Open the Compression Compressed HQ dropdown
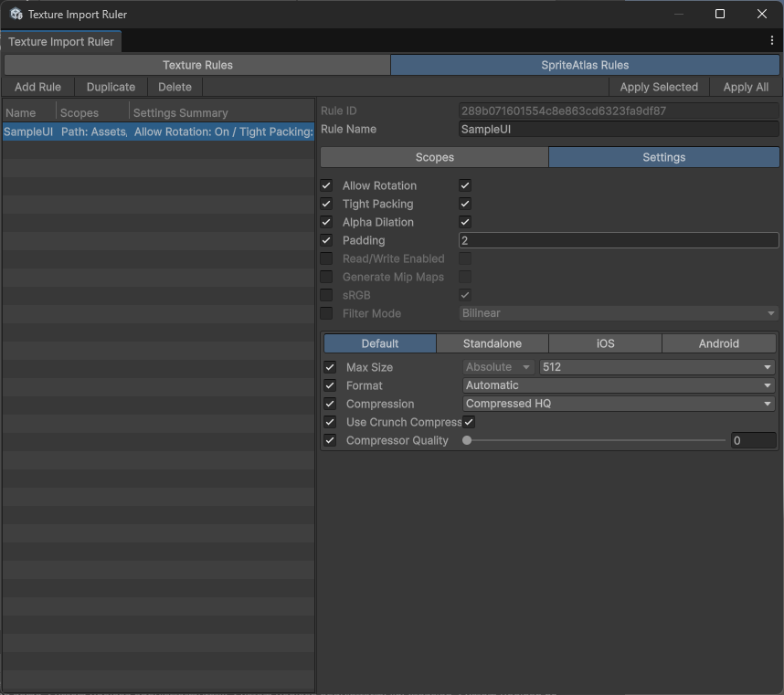This screenshot has height=695, width=784. pos(619,404)
